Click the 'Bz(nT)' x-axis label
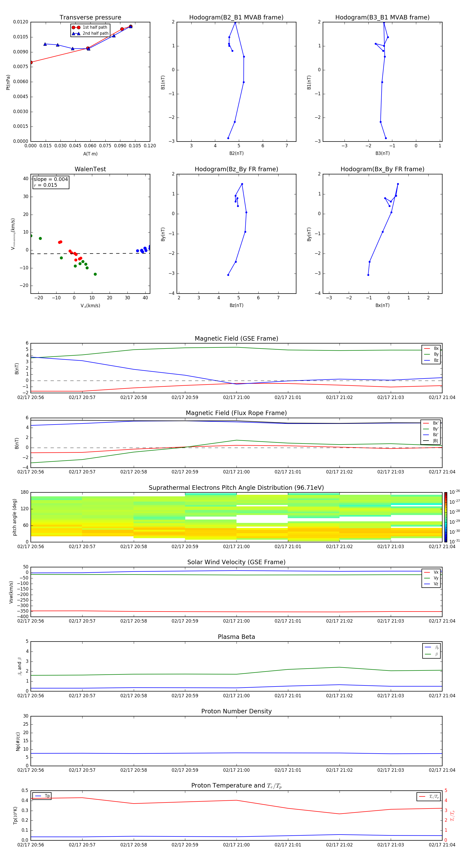 coord(236,305)
